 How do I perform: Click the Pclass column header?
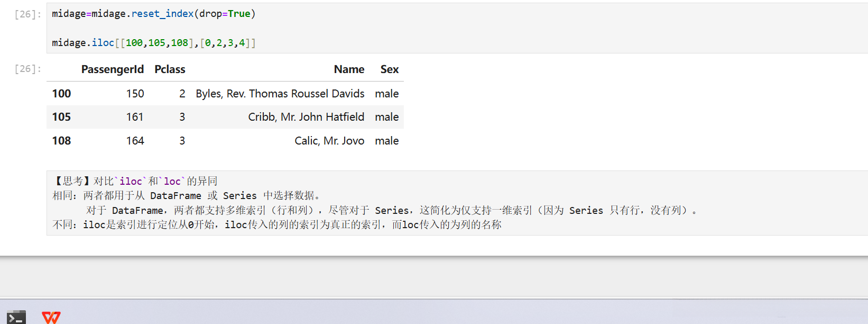[170, 69]
